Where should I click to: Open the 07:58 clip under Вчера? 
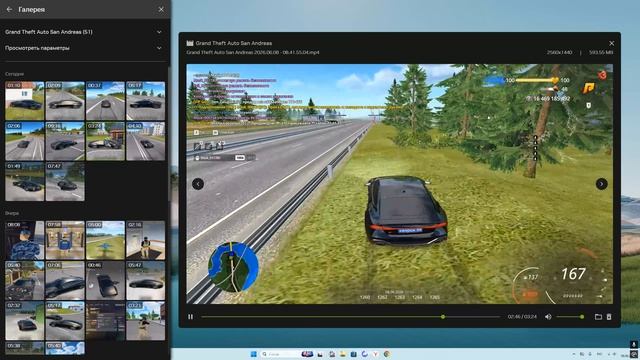(x=65, y=240)
